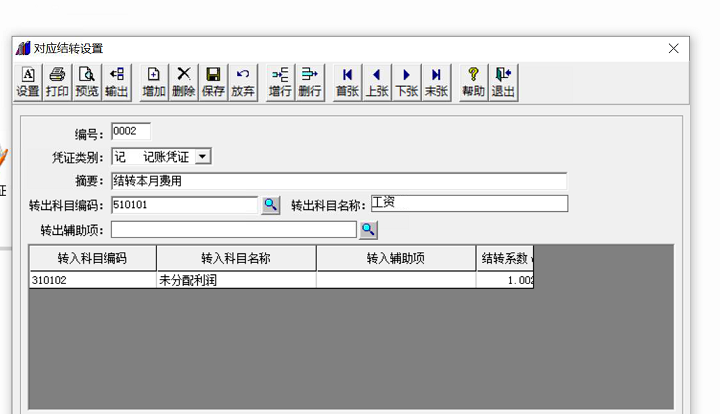Search for 转出辅助项 using the magnifier
Image resolution: width=720 pixels, height=414 pixels.
coord(368,229)
